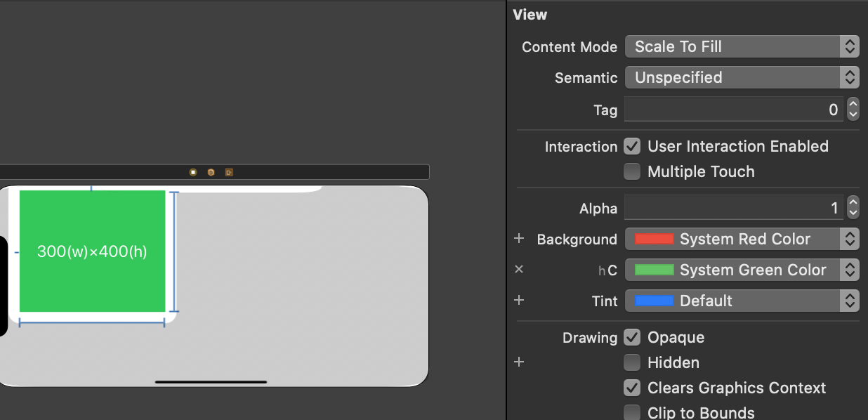The image size is (868, 420).
Task: Toggle the Opaque checkbox
Action: [633, 337]
